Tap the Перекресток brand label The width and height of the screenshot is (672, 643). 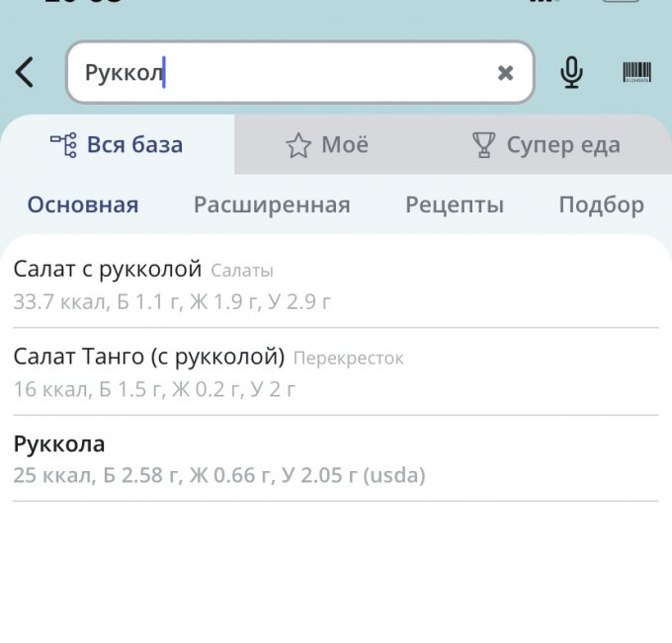coord(348,359)
